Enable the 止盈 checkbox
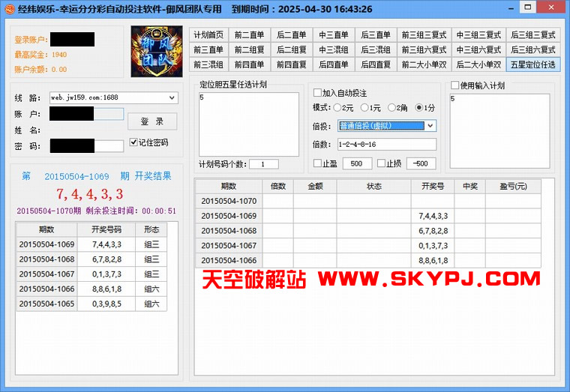Viewport: 570px width, 392px height. click(x=316, y=163)
